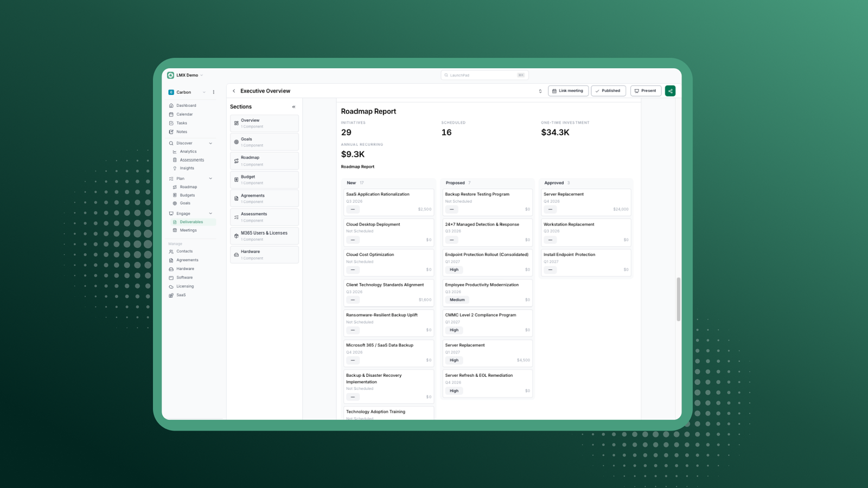
Task: Click the Medium priority badge on Employee Productivity Modernization
Action: click(457, 300)
